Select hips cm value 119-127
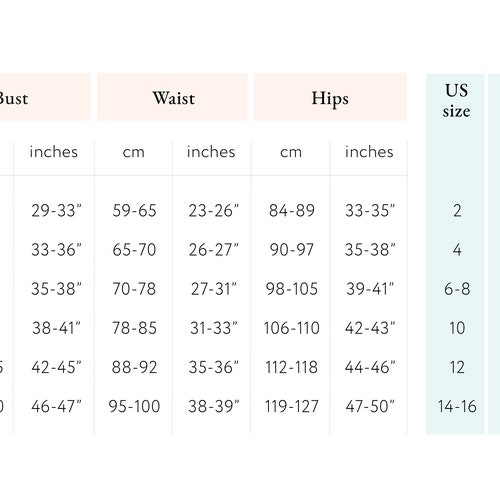Viewport: 500px width, 500px height. 291,406
